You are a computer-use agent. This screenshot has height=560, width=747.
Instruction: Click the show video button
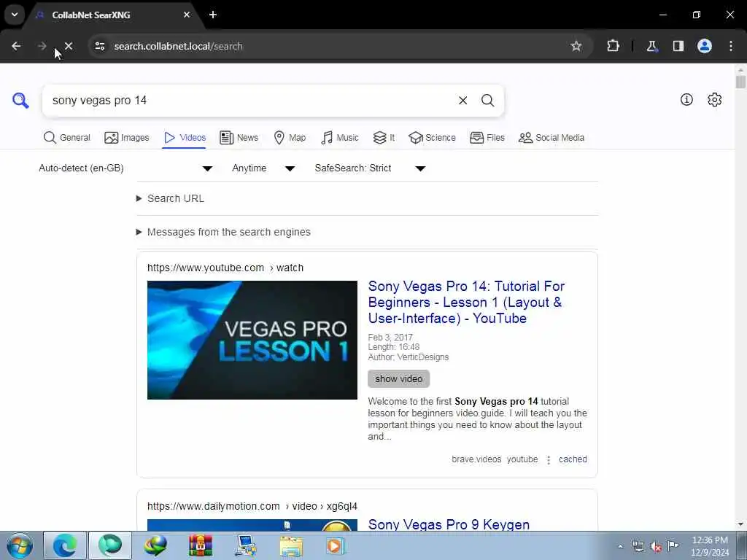[399, 378]
